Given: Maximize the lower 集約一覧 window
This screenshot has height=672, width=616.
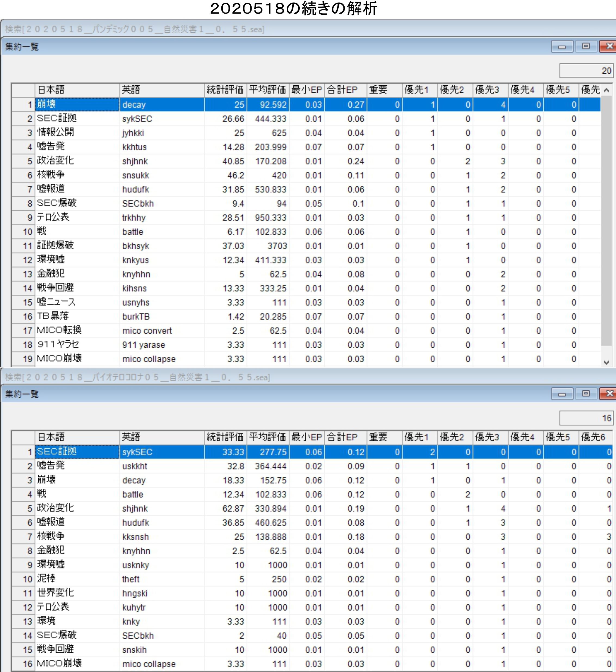Looking at the screenshot, I should tap(586, 394).
